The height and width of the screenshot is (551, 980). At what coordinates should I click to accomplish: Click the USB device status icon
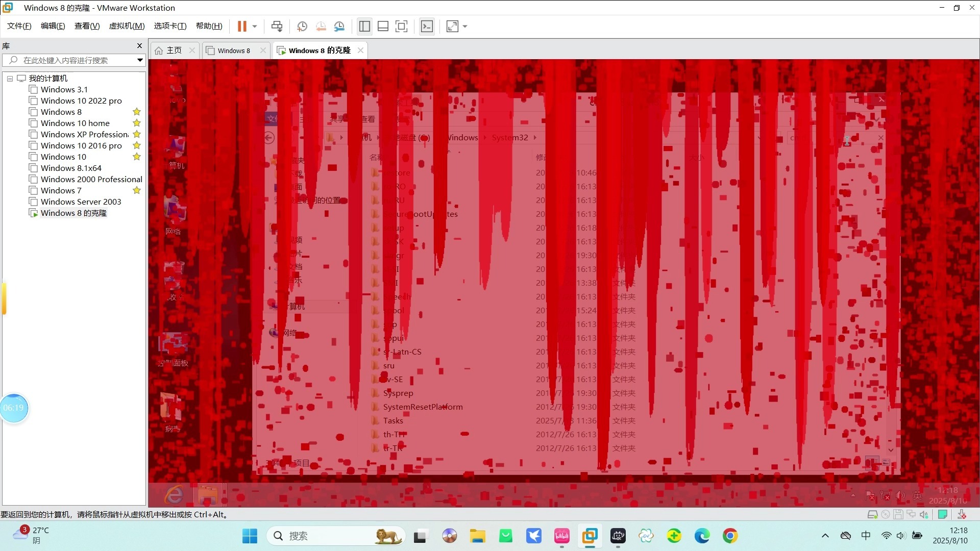[962, 514]
